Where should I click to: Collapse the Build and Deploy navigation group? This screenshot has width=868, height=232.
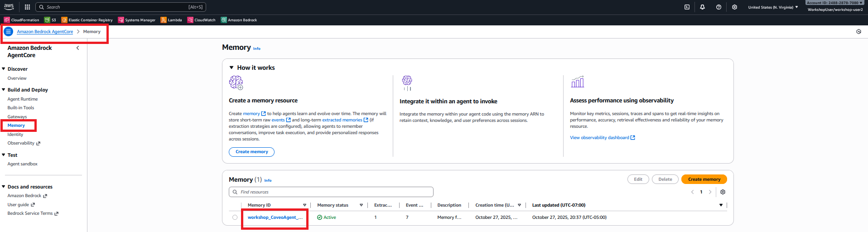tap(4, 90)
